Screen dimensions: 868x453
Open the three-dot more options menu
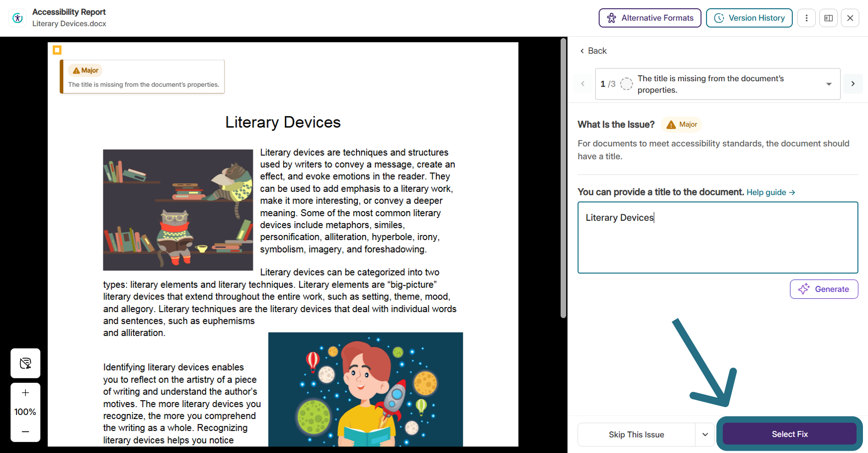tap(806, 18)
